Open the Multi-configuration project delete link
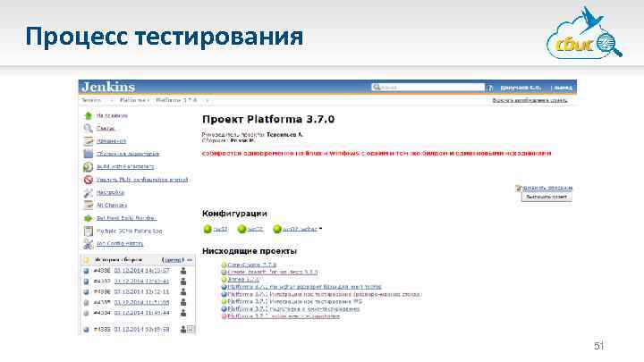The width and height of the screenshot is (644, 362). point(142,180)
